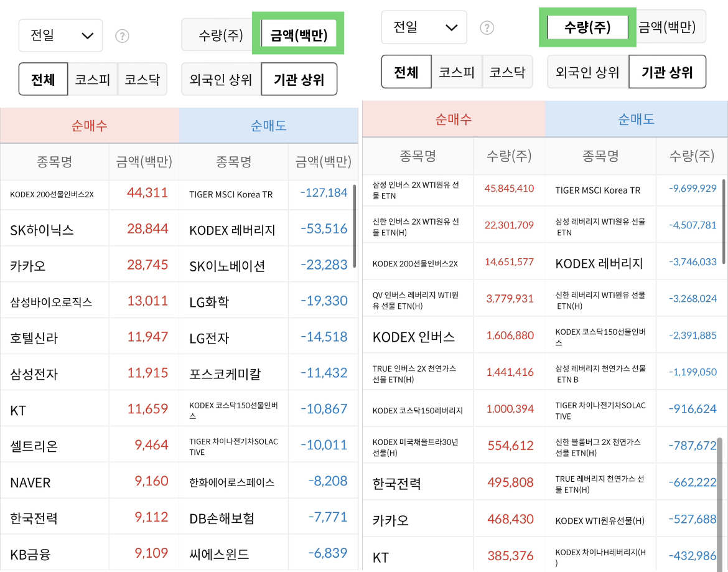The height and width of the screenshot is (572, 728).
Task: Open the KB금융 stock row
Action: click(x=30, y=555)
